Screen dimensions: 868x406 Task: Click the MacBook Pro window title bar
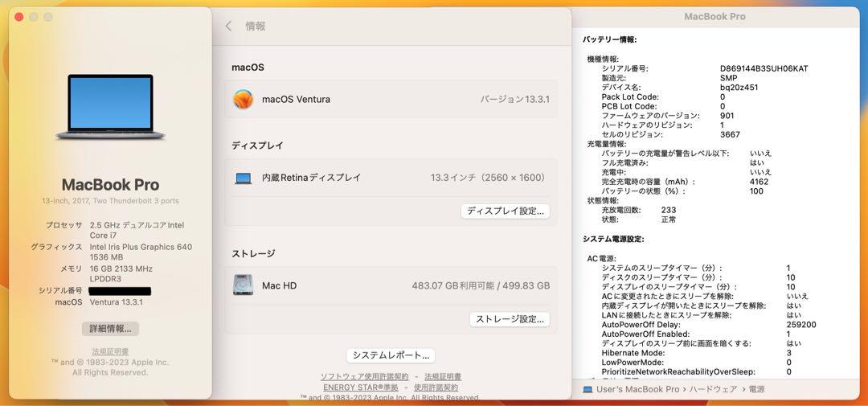point(714,17)
